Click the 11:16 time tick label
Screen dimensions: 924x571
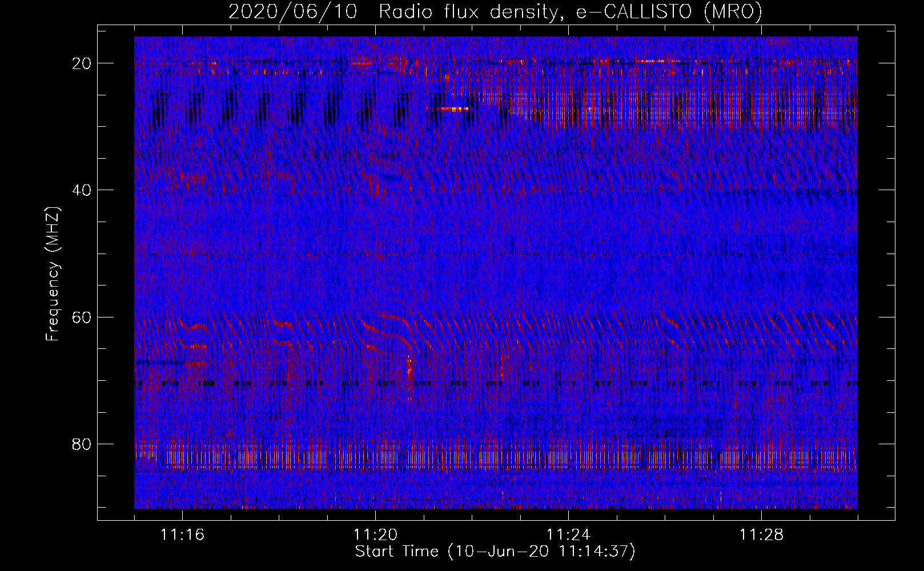[x=182, y=535]
